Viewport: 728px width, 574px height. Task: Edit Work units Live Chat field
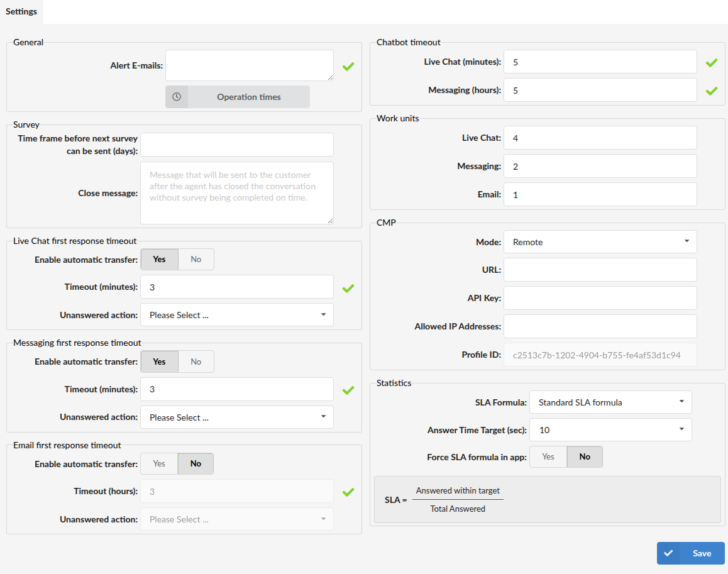pyautogui.click(x=600, y=138)
